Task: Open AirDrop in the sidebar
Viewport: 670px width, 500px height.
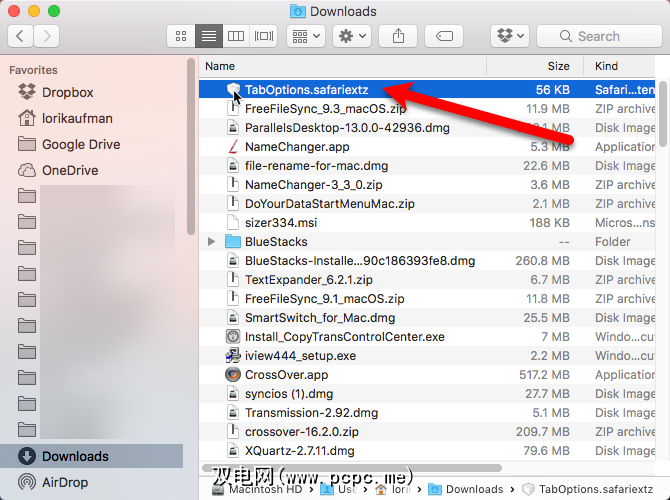Action: pos(65,482)
